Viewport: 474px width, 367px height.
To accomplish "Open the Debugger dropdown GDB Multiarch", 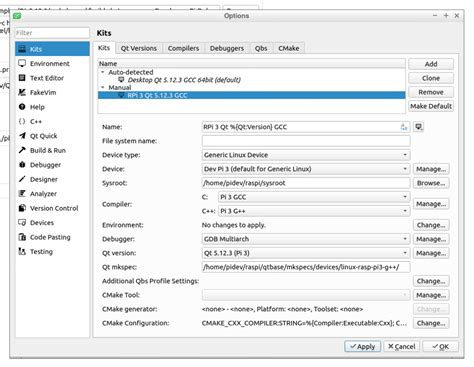I will 306,239.
